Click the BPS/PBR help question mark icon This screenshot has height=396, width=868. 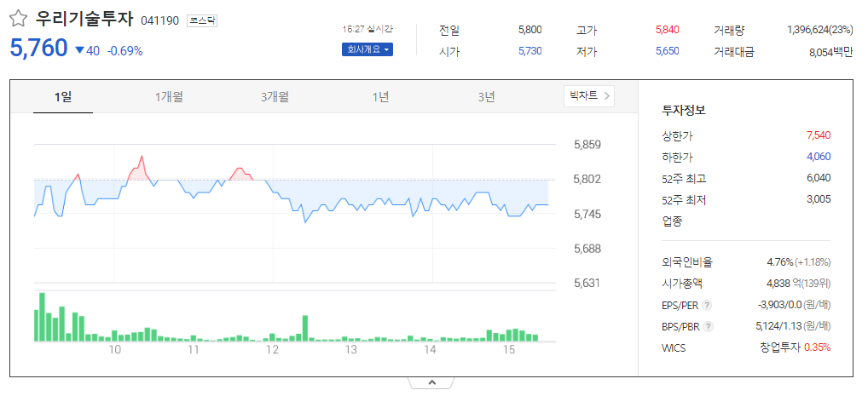click(709, 327)
